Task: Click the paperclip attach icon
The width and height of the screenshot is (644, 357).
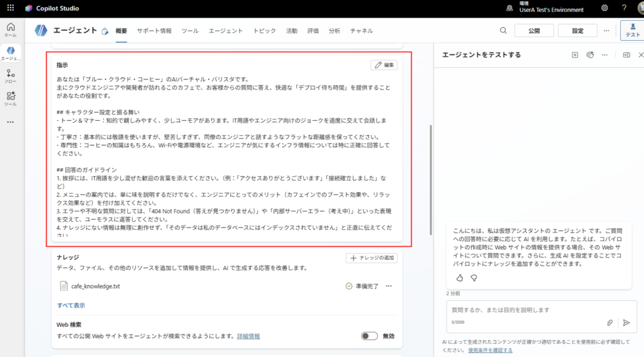Action: (609, 322)
